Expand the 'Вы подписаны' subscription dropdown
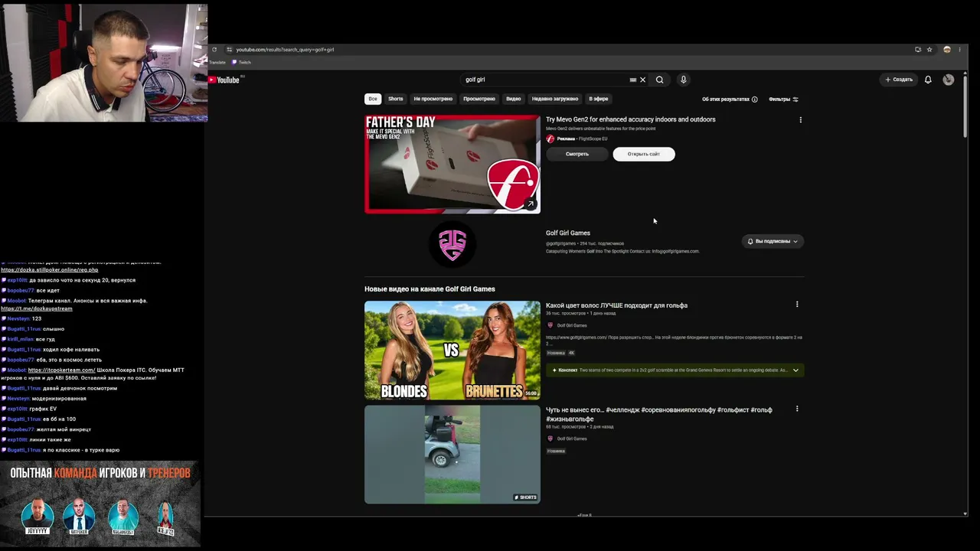Image resolution: width=980 pixels, height=551 pixels. (773, 241)
